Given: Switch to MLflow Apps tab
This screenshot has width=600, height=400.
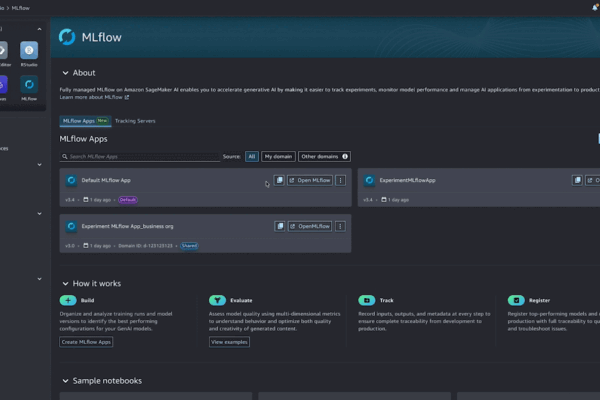Looking at the screenshot, I should pyautogui.click(x=85, y=121).
